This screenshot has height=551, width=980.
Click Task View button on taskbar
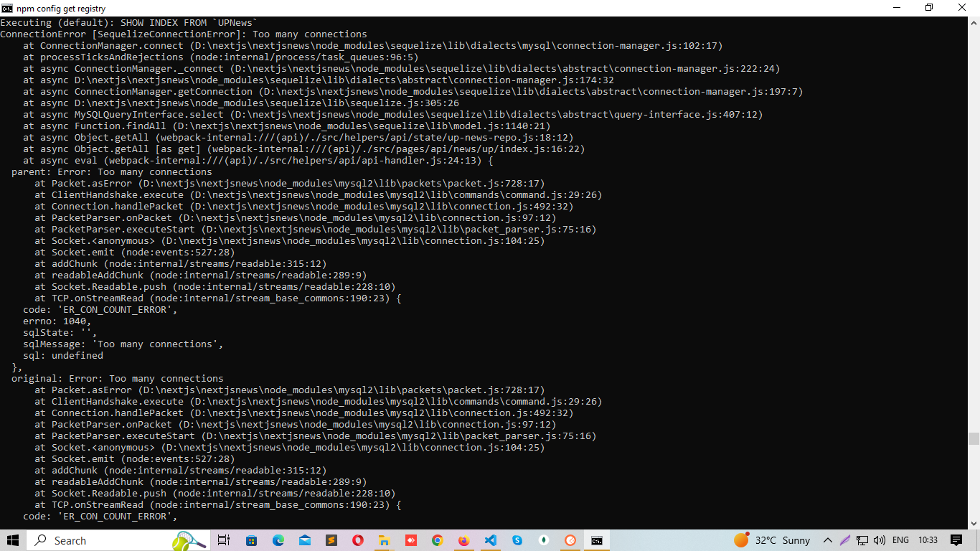click(x=223, y=540)
